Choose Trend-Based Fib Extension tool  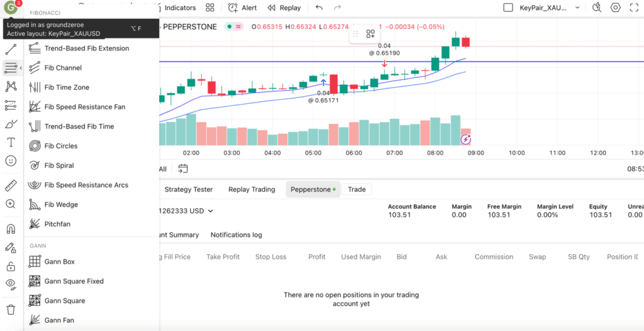tap(91, 48)
